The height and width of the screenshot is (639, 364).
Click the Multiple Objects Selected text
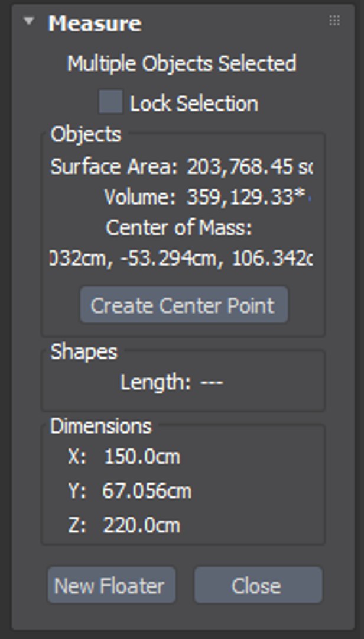pyautogui.click(x=181, y=63)
